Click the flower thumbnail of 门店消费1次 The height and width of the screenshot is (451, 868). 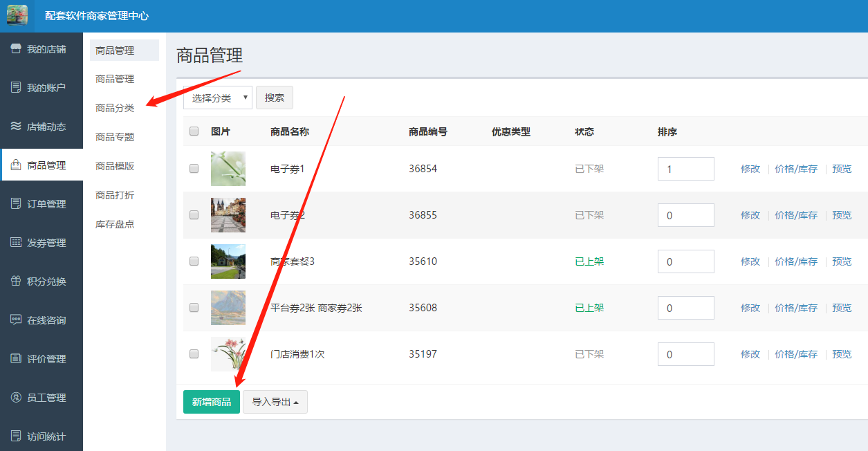point(228,354)
